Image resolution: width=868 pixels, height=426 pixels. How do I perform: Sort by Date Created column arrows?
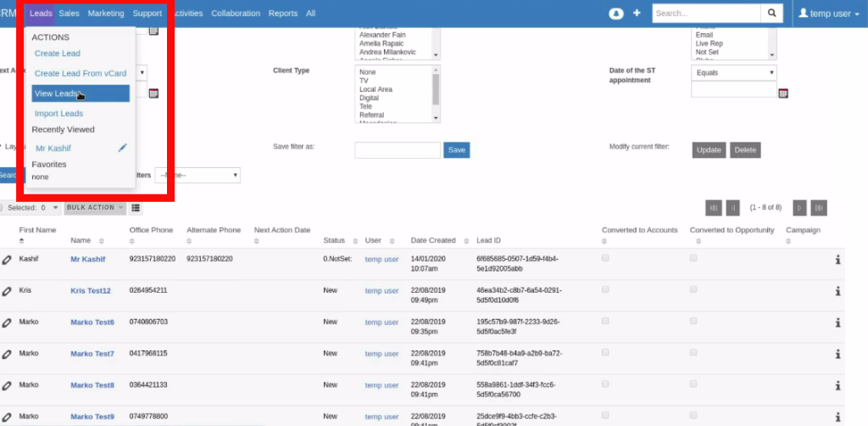click(x=467, y=240)
